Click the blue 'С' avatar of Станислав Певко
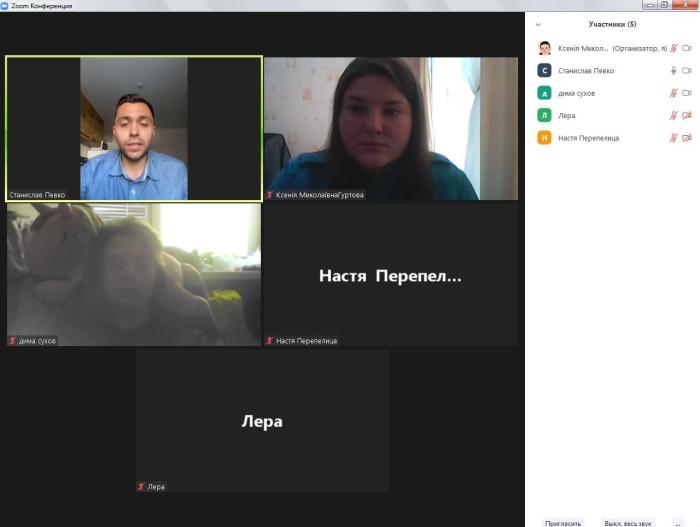This screenshot has width=700, height=527. click(544, 71)
